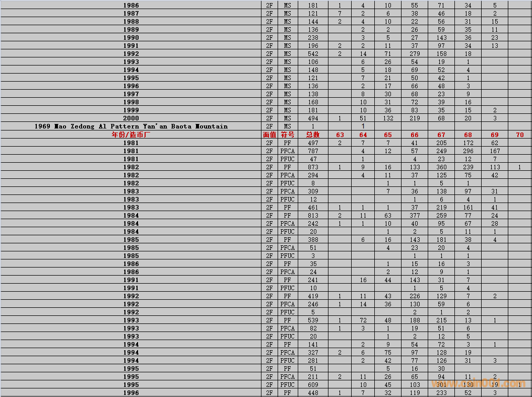Select total 787 in the 1981 PFCA row

click(x=313, y=151)
